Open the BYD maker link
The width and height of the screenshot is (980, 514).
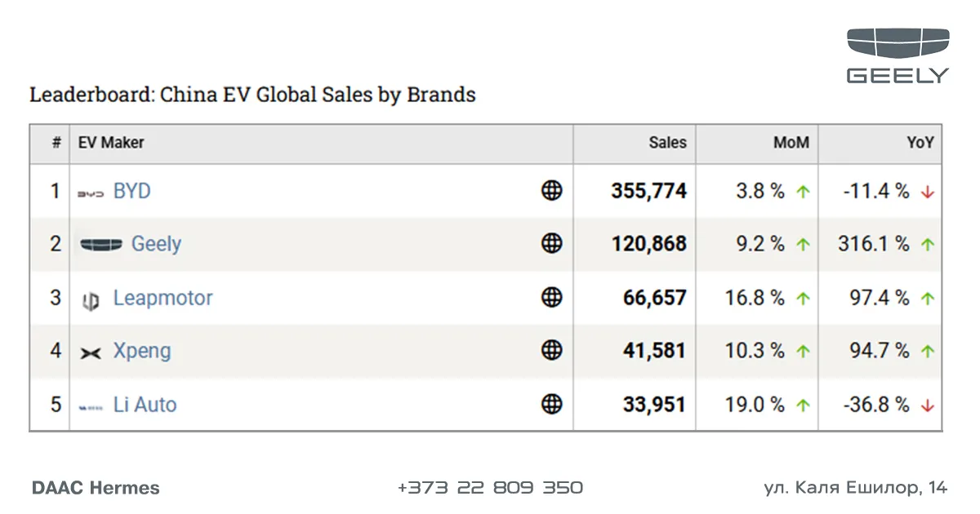click(x=132, y=191)
